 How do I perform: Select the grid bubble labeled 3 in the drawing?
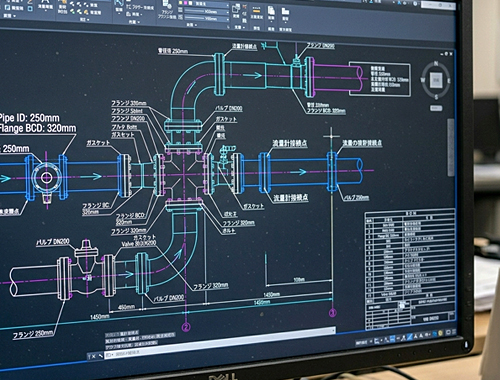tap(333, 313)
